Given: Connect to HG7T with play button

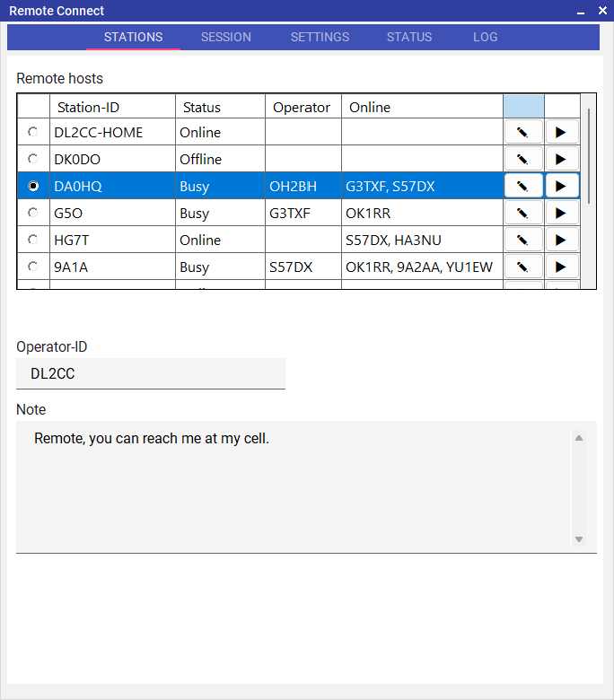Looking at the screenshot, I should tap(562, 240).
